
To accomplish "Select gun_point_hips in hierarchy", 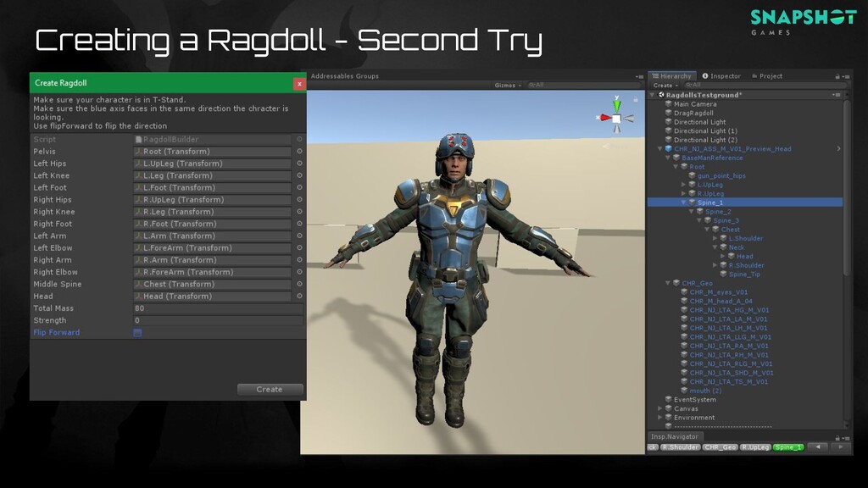I will click(721, 175).
